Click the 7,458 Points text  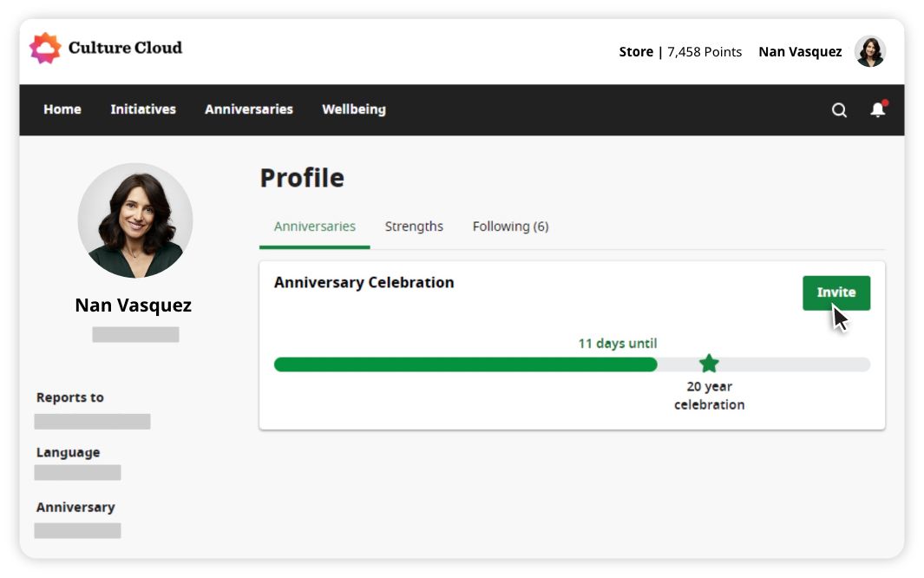[704, 52]
